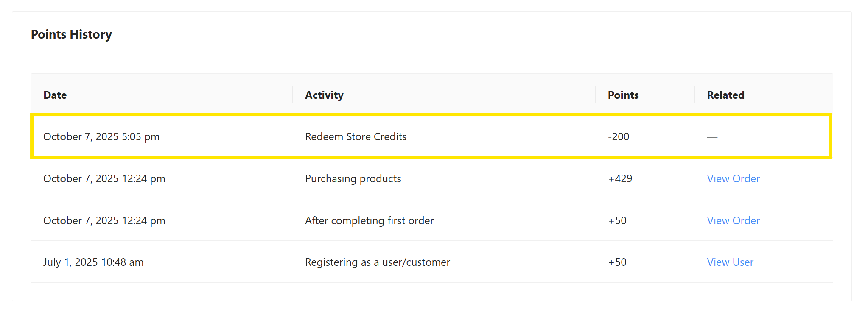Viewport: 868px width, 312px height.
Task: Click the Points History heading
Action: click(x=71, y=34)
